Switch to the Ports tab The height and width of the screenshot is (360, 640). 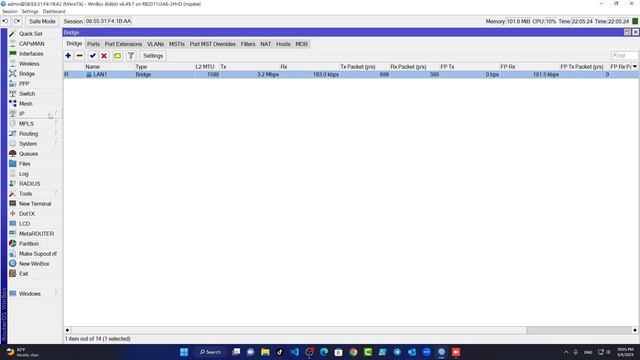coord(93,44)
